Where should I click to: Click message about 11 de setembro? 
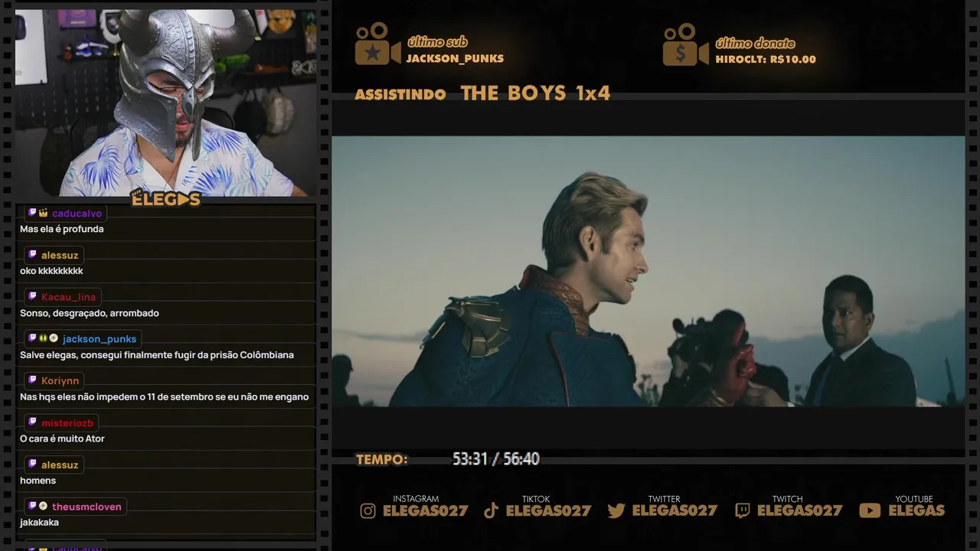coord(165,396)
